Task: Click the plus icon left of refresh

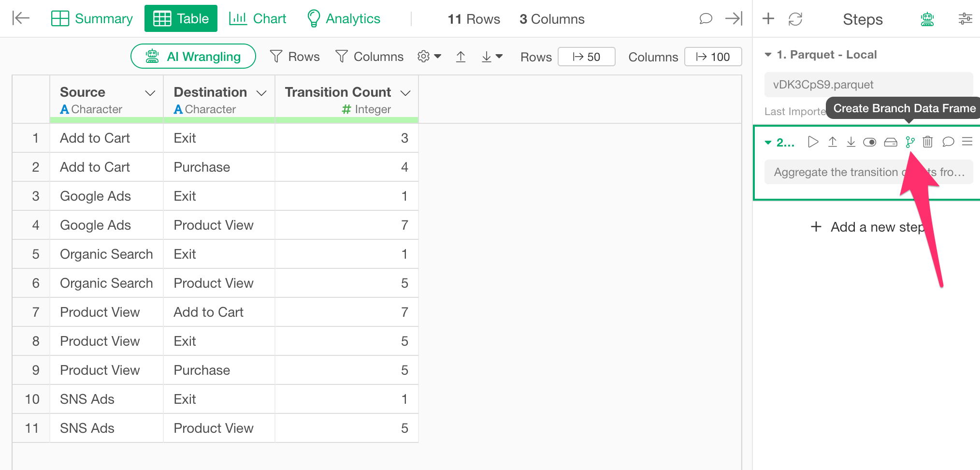Action: 768,19
